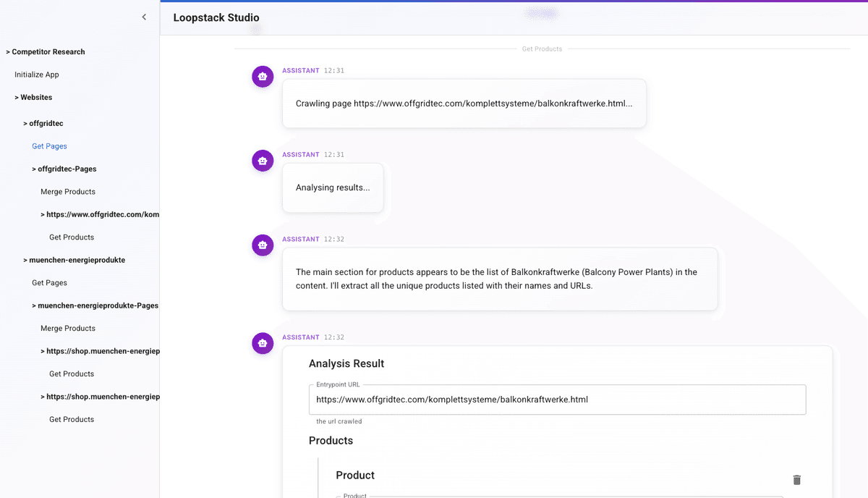Click the message about Balkonkraftwerke main section

coord(500,279)
